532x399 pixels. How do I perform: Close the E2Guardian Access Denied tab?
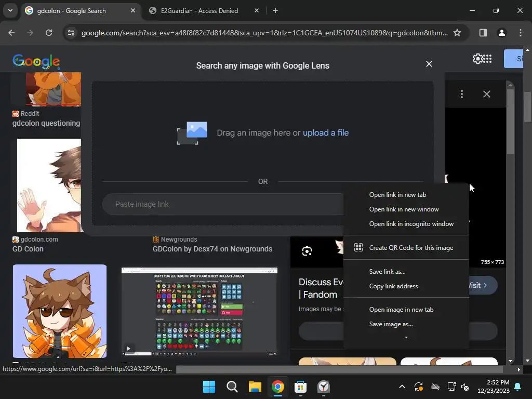coord(257,10)
